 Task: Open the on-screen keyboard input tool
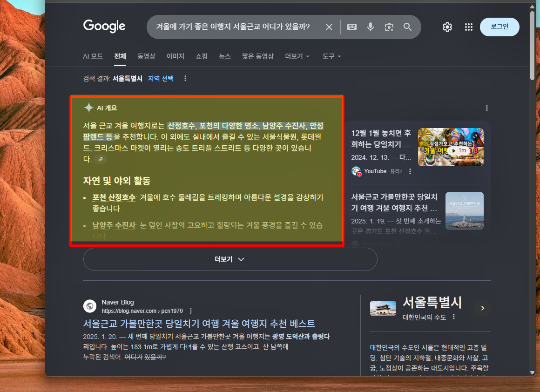point(351,27)
